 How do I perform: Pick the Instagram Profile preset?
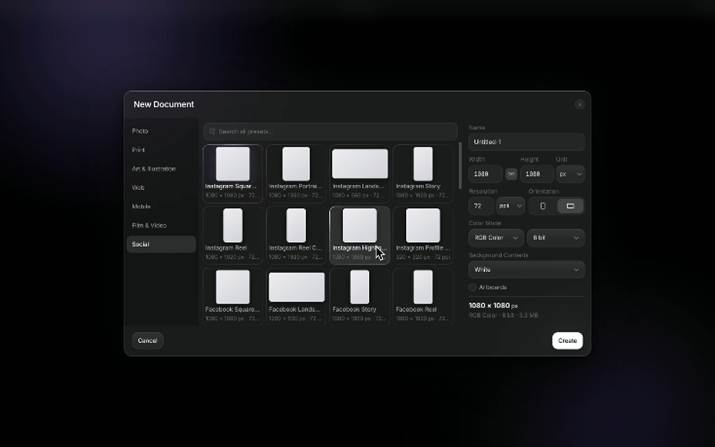[x=423, y=235]
